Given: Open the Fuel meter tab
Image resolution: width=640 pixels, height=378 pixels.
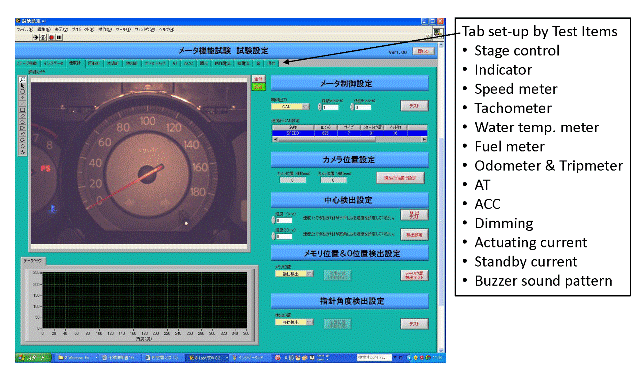Looking at the screenshot, I should coord(131,63).
